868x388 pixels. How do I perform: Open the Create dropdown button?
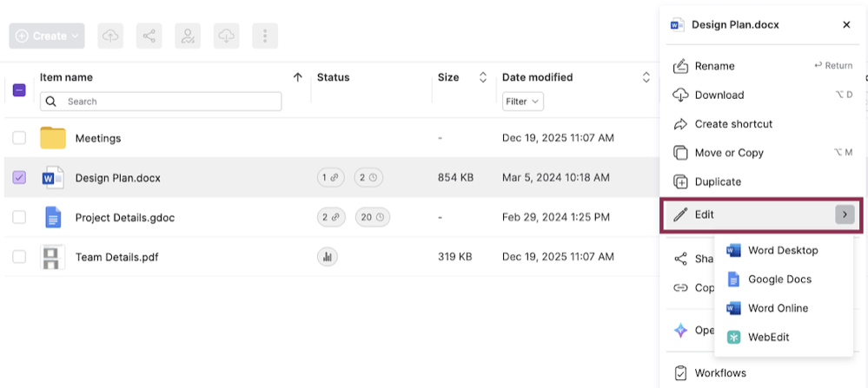47,36
